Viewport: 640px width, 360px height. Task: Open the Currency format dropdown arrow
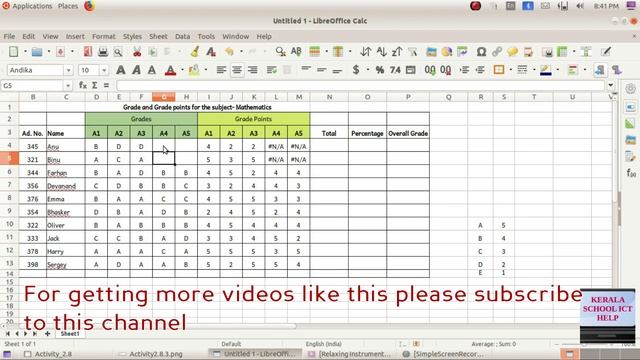368,70
